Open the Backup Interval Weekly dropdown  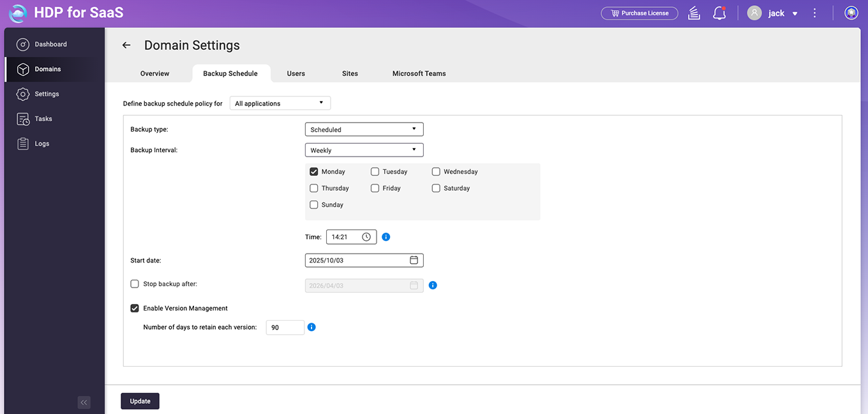(364, 151)
